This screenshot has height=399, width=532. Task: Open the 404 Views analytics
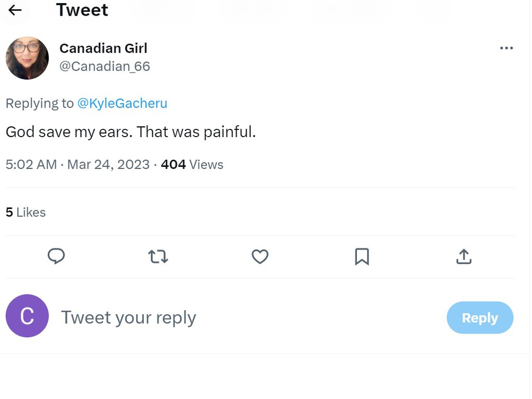point(192,165)
